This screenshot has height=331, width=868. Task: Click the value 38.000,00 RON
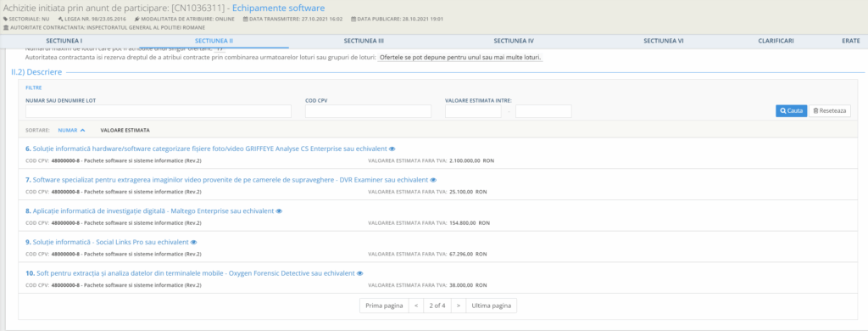coord(468,285)
